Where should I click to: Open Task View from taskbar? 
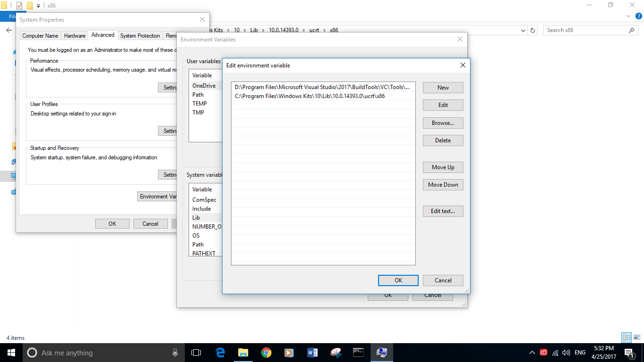click(x=196, y=353)
